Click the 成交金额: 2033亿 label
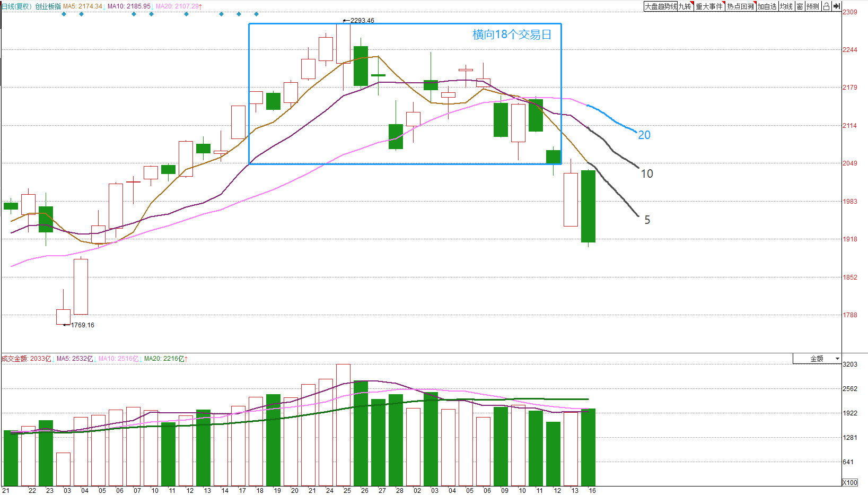The image size is (868, 495). click(26, 359)
